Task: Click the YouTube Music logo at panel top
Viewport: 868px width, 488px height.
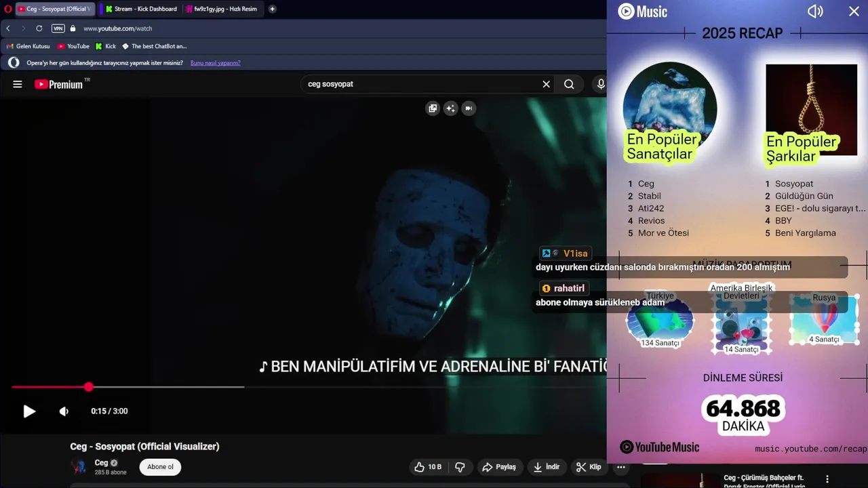Action: [642, 12]
